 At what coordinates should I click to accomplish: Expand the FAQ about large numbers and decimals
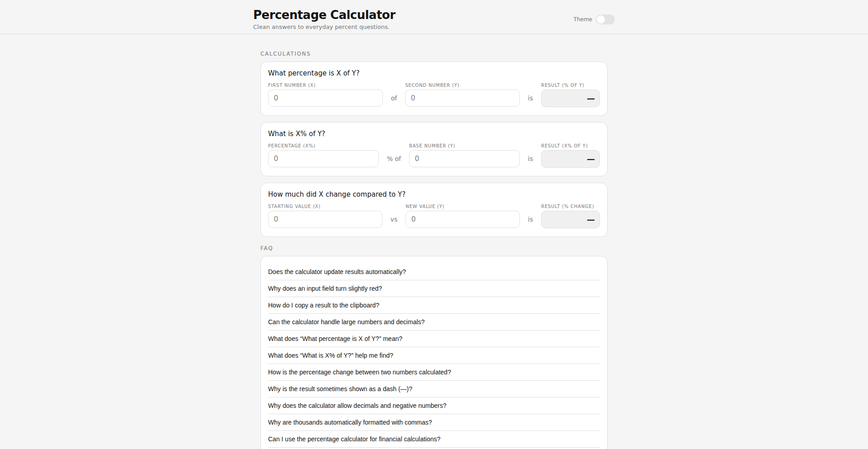pyautogui.click(x=346, y=322)
